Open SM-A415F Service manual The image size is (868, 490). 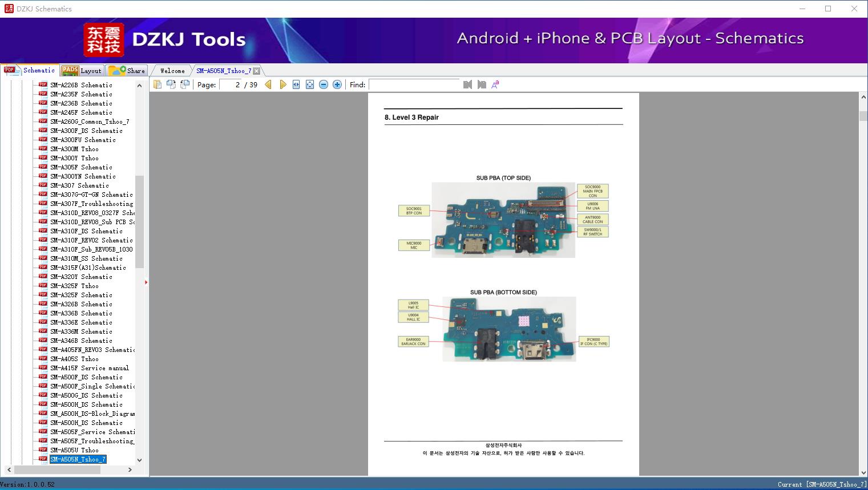click(90, 368)
